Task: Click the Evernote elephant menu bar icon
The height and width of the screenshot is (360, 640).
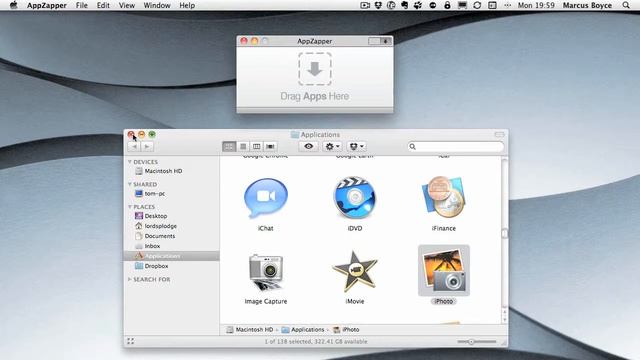Action: tap(404, 5)
